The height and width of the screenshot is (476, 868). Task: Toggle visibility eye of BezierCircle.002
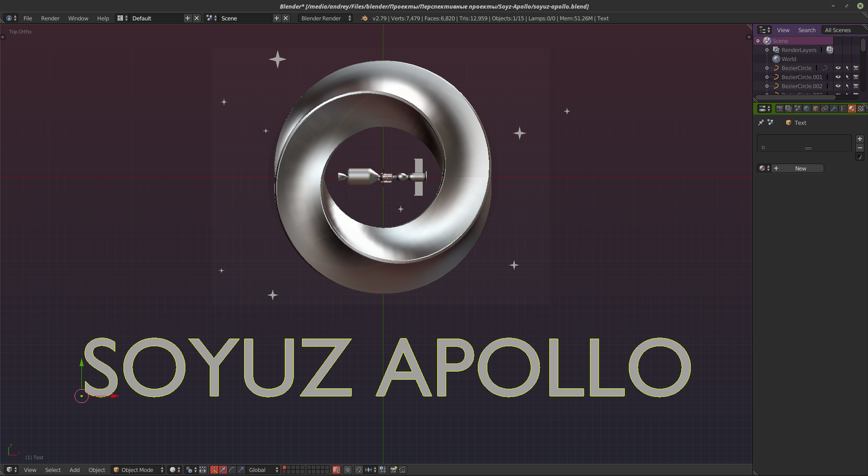(x=838, y=86)
